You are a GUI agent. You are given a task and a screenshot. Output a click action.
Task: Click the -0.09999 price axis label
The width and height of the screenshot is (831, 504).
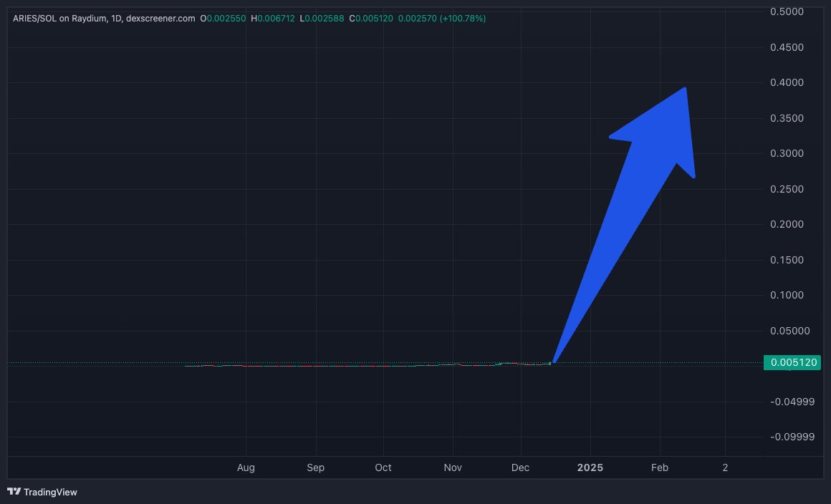click(x=792, y=437)
